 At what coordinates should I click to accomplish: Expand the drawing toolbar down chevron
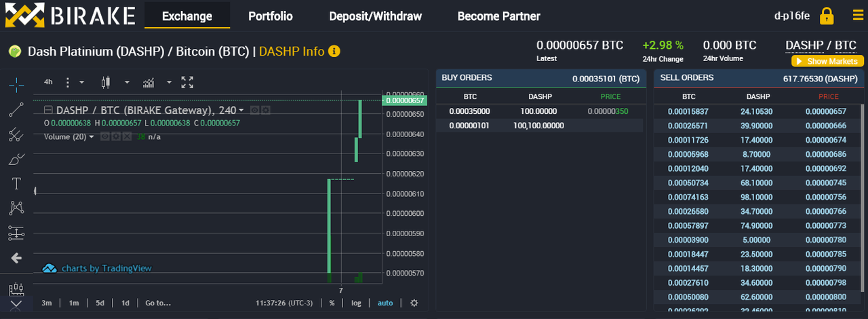tap(16, 305)
